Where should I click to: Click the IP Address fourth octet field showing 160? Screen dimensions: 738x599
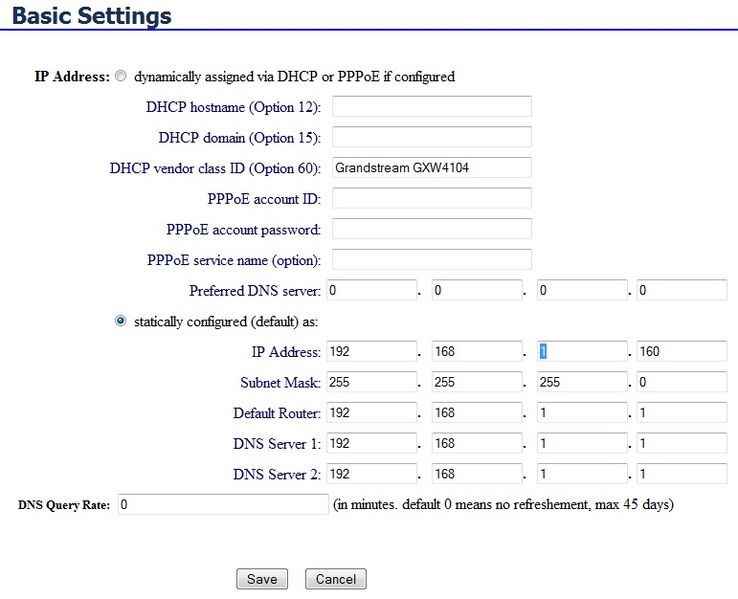pyautogui.click(x=681, y=352)
